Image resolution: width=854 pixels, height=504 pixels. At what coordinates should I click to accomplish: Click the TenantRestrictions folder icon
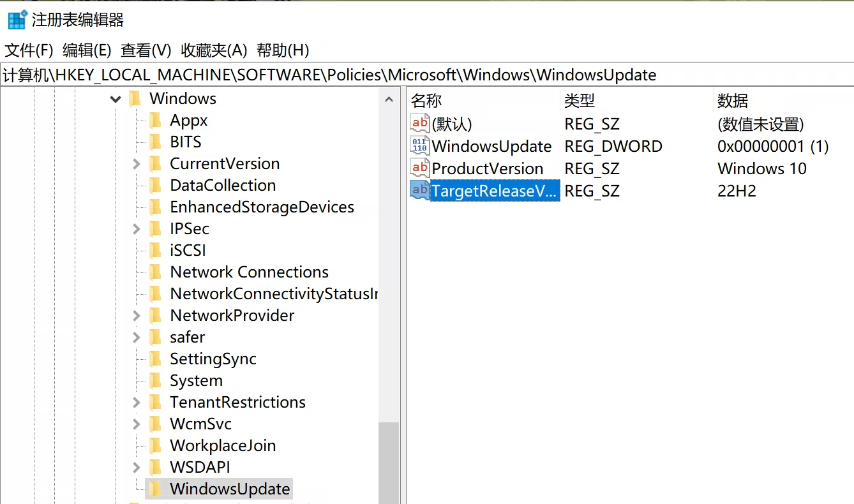[155, 402]
